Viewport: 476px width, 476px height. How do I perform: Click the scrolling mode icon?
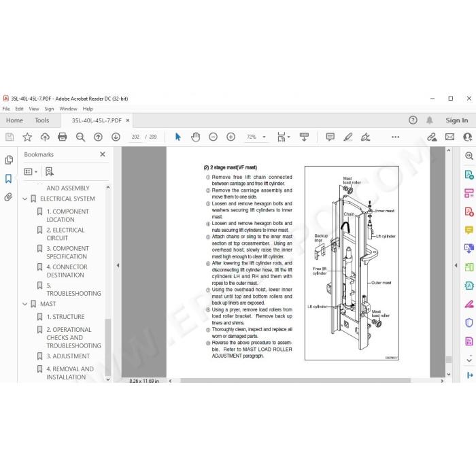pos(304,137)
